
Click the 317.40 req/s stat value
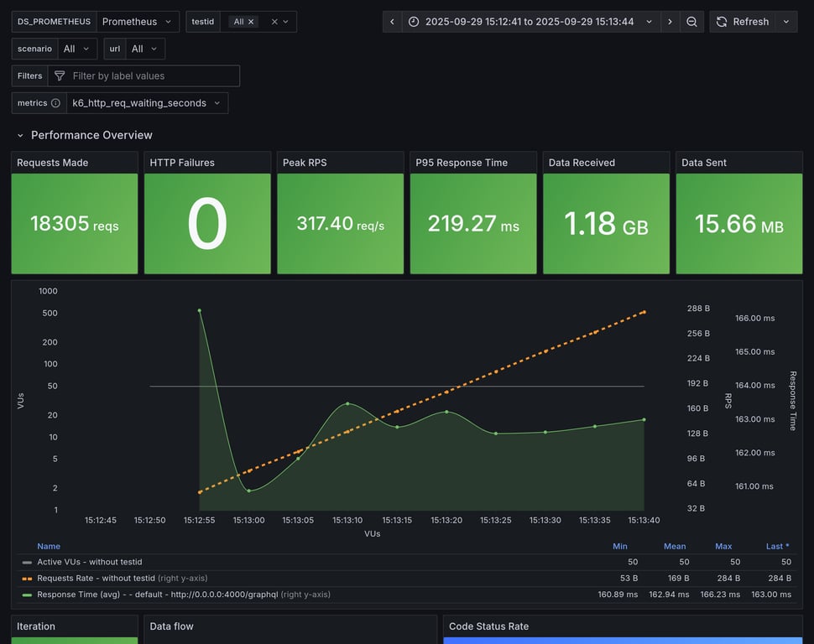(x=340, y=224)
